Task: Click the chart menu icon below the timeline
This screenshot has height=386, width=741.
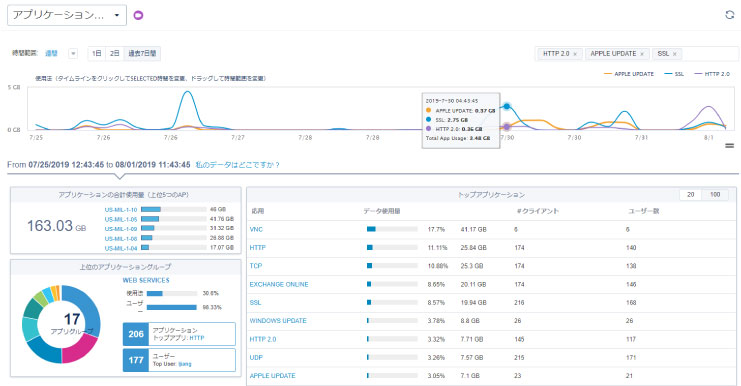Action: pos(730,146)
